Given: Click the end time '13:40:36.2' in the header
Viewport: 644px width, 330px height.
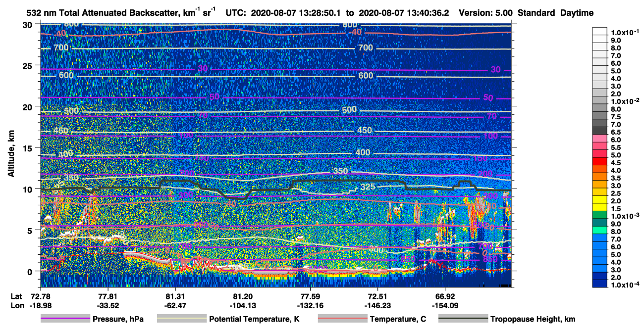Looking at the screenshot, I should tap(430, 13).
